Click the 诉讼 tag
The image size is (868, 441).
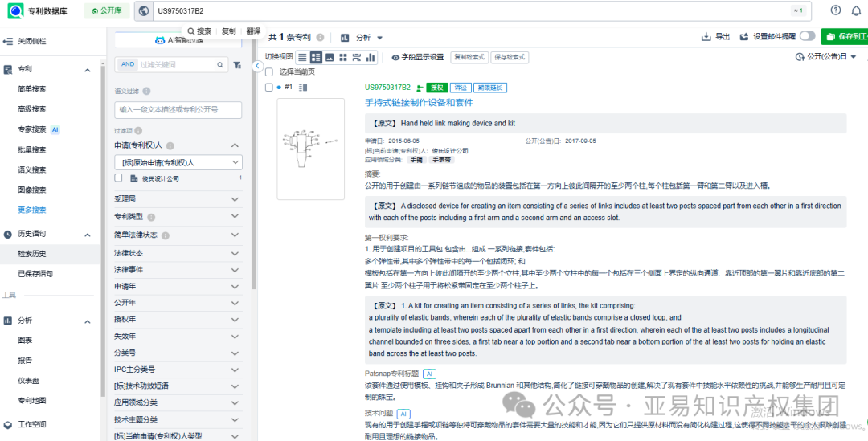pos(461,88)
